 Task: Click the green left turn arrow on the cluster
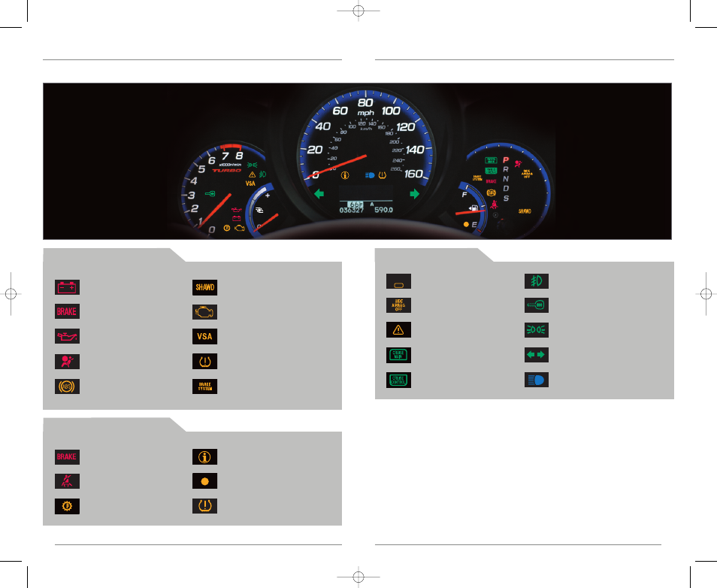[319, 193]
